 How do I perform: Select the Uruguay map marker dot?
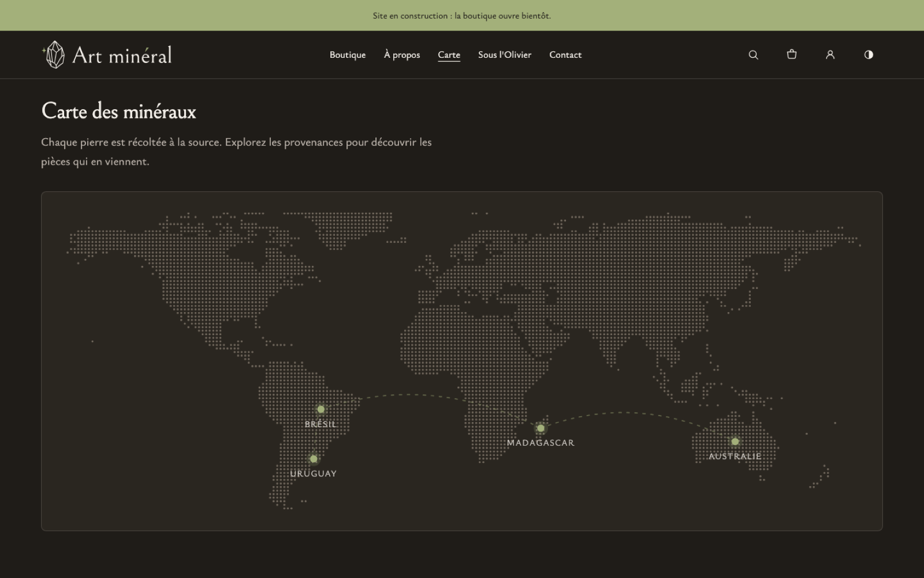click(314, 459)
